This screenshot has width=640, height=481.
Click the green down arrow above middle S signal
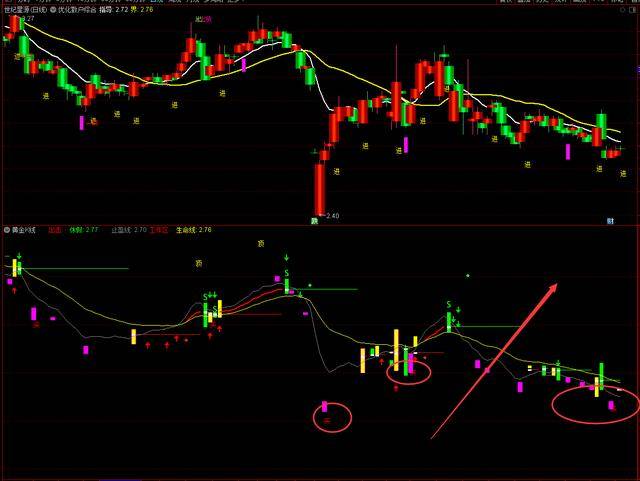point(287,258)
